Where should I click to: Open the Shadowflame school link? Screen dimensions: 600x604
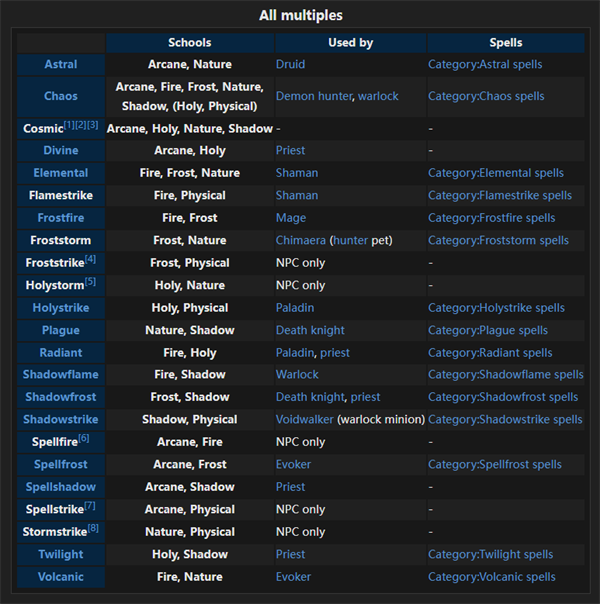click(x=61, y=374)
